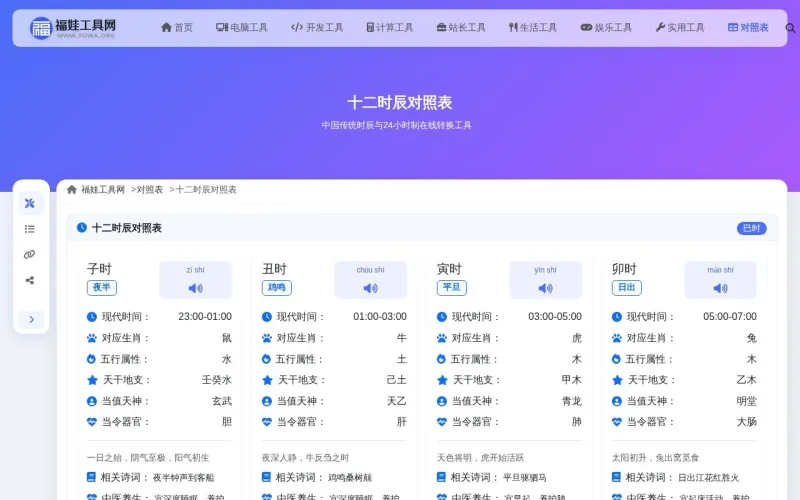Click the flame icon in 子时 五行属性 row
800x500 pixels.
tap(91, 359)
